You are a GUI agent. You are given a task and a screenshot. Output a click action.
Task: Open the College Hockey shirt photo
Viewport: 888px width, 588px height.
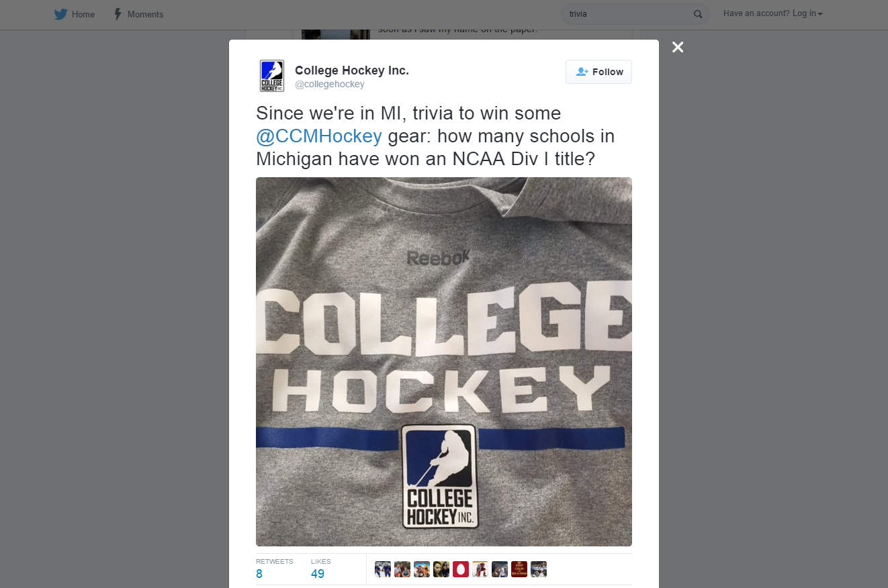point(444,362)
